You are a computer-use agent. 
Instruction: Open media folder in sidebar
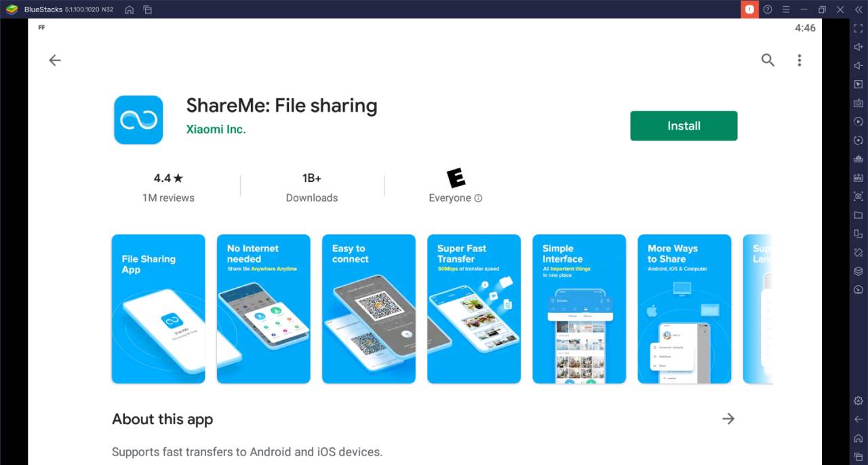coord(859,215)
